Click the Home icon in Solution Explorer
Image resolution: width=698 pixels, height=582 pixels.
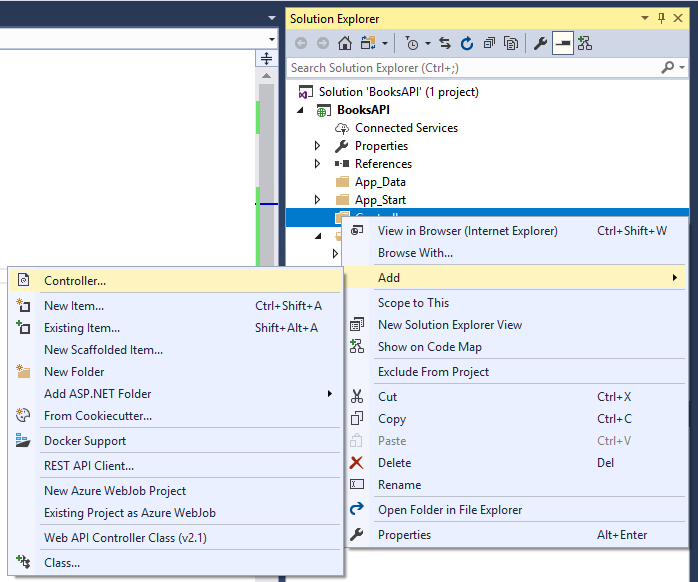tap(345, 43)
